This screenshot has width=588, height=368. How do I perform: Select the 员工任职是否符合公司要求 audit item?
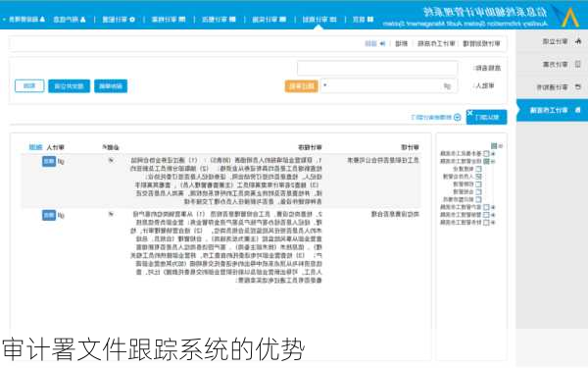(x=382, y=160)
